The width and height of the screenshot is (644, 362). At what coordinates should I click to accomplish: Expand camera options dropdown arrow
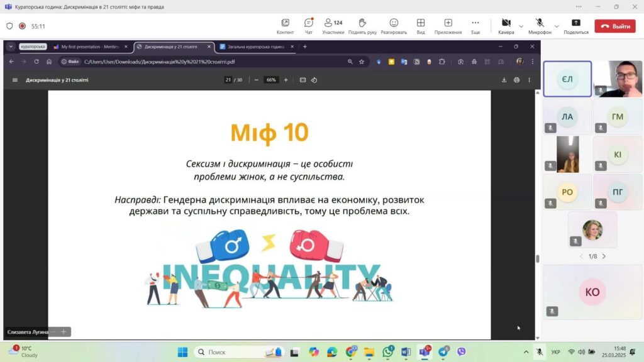[x=521, y=26]
